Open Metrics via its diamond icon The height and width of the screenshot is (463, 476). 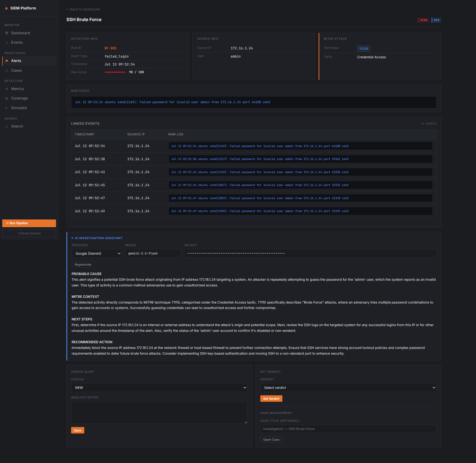(7, 89)
